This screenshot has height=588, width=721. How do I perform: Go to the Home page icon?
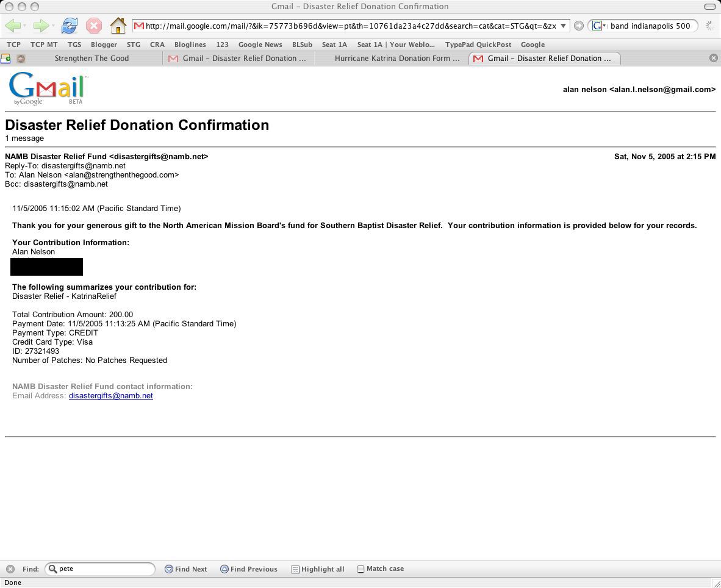click(x=118, y=26)
